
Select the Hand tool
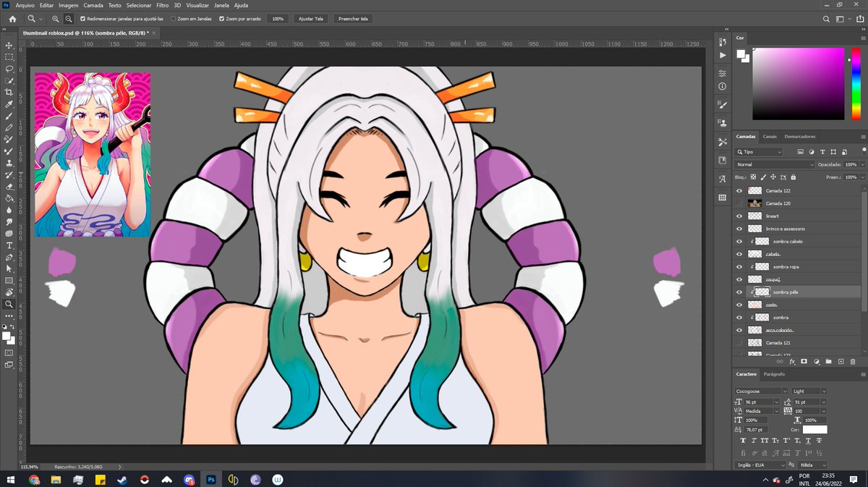pyautogui.click(x=9, y=292)
